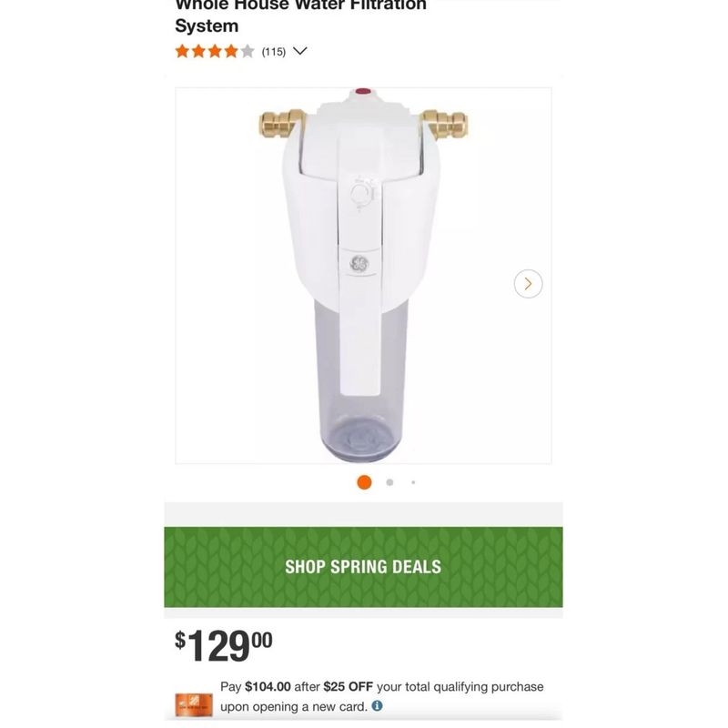Click the gray fifth rating star
Image resolution: width=728 pixels, height=728 pixels.
[x=248, y=51]
